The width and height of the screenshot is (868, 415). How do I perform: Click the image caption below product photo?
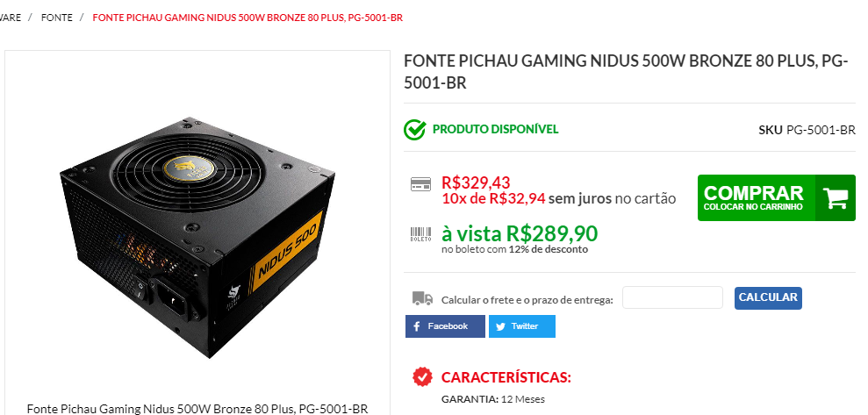pyautogui.click(x=197, y=409)
